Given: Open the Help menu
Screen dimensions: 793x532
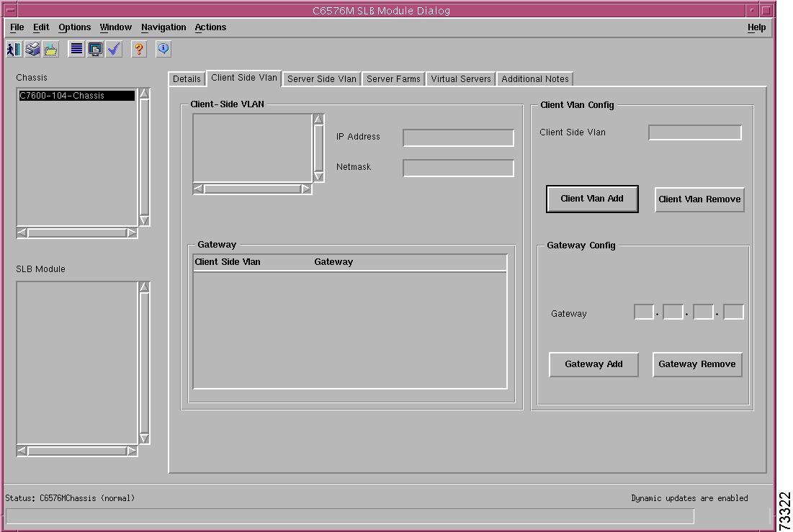Looking at the screenshot, I should pos(756,27).
